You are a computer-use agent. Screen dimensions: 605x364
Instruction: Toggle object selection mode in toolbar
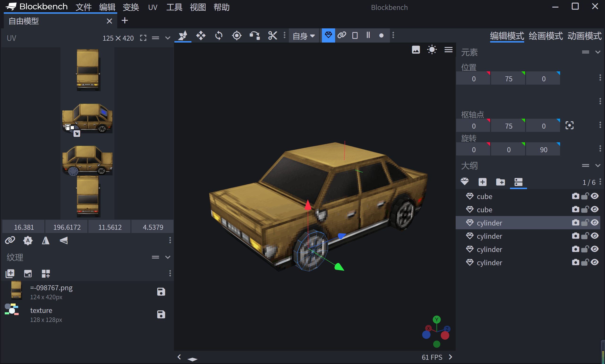(x=328, y=35)
